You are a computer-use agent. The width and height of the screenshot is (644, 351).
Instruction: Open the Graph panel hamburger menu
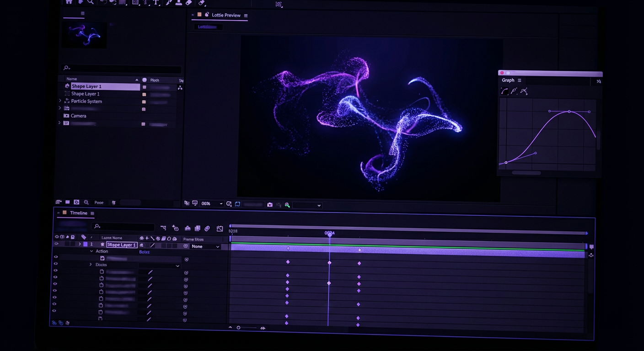point(519,80)
